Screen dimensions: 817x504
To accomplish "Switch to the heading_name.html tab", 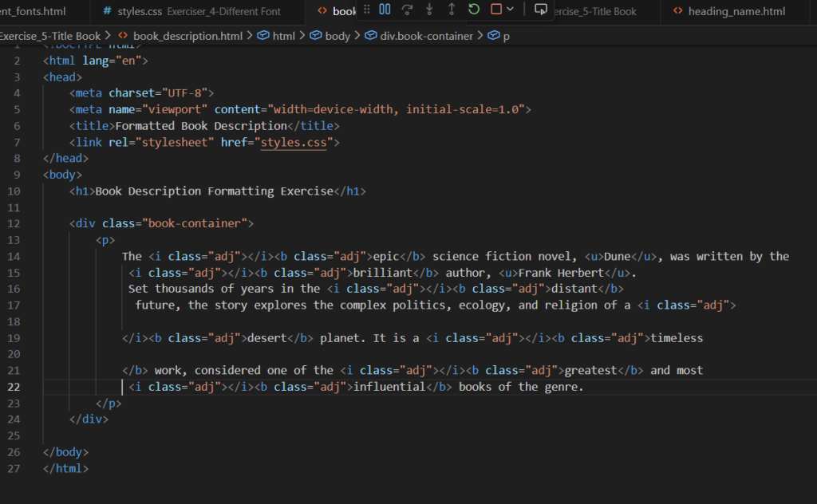I will point(728,12).
